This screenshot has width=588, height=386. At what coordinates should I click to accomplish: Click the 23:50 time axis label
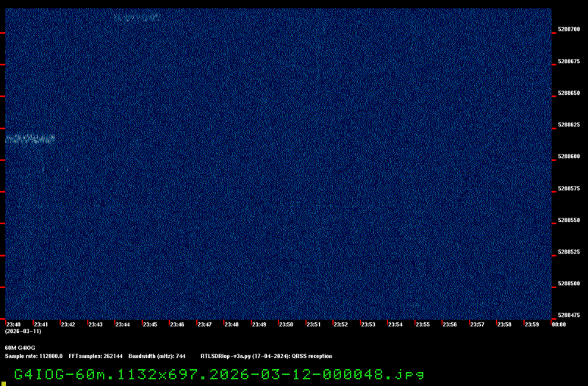(x=286, y=324)
